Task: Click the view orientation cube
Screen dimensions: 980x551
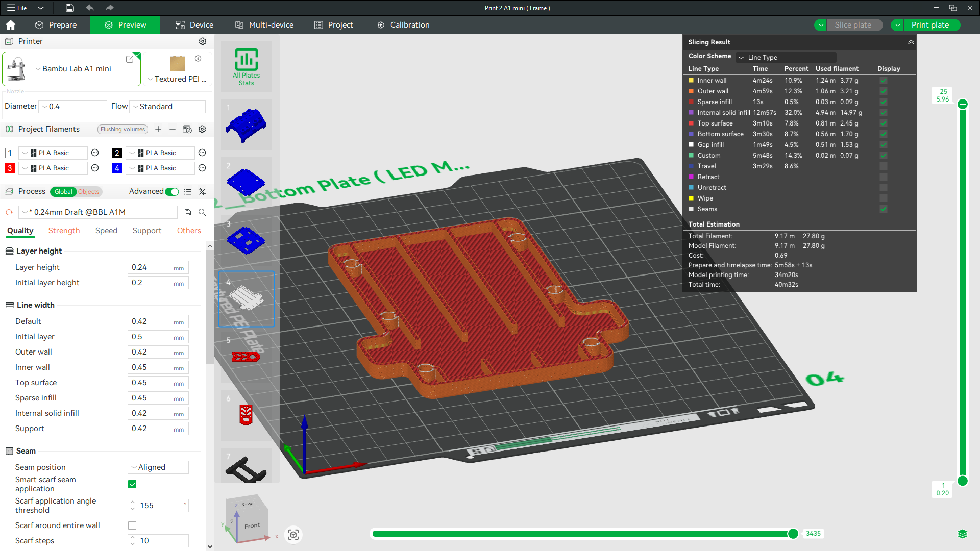Action: pyautogui.click(x=247, y=519)
